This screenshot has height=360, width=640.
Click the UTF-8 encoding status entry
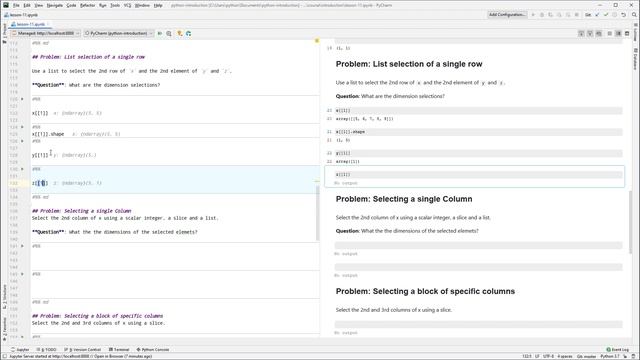pos(548,356)
